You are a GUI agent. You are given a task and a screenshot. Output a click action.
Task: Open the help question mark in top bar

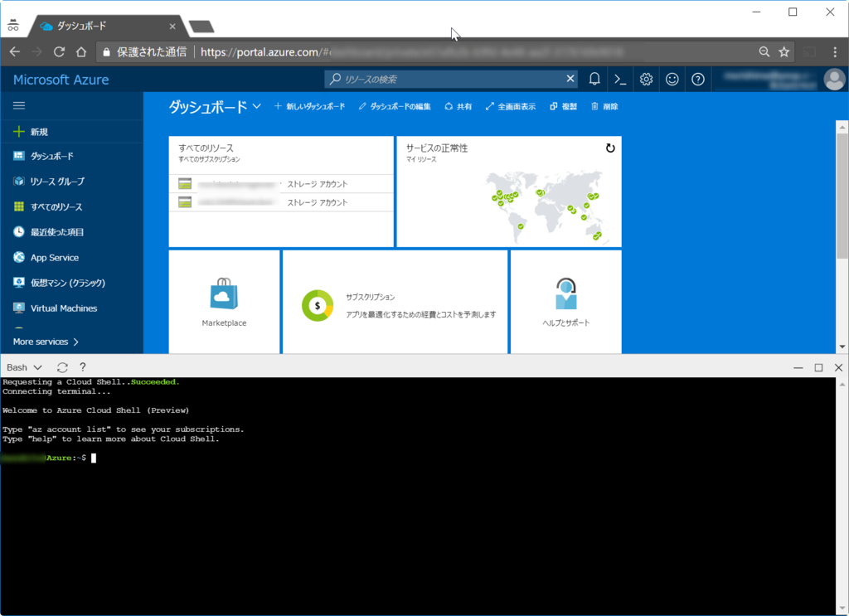point(698,80)
